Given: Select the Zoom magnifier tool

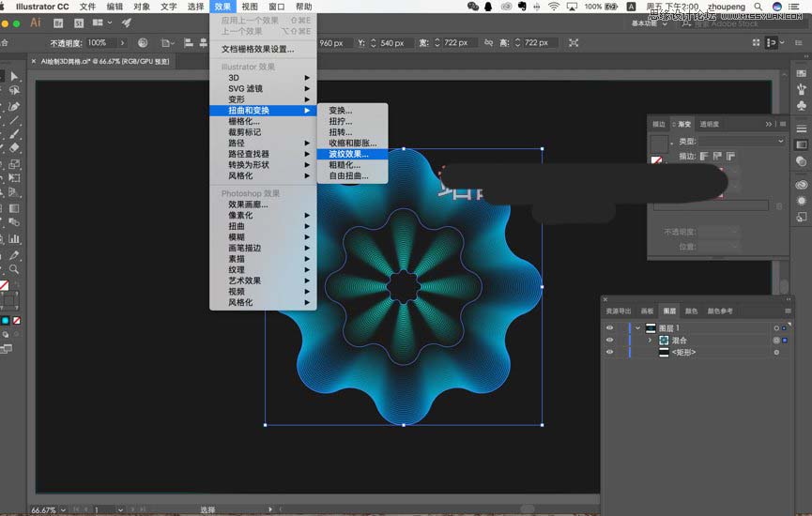Looking at the screenshot, I should click(14, 269).
